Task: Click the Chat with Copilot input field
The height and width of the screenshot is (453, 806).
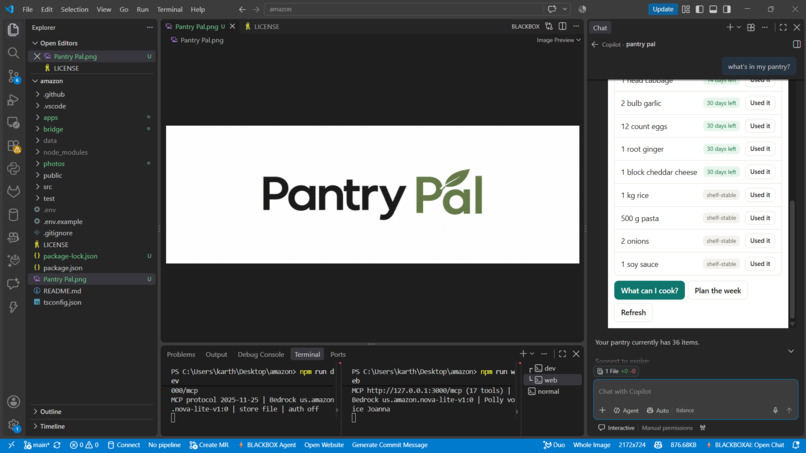Action: pos(695,391)
